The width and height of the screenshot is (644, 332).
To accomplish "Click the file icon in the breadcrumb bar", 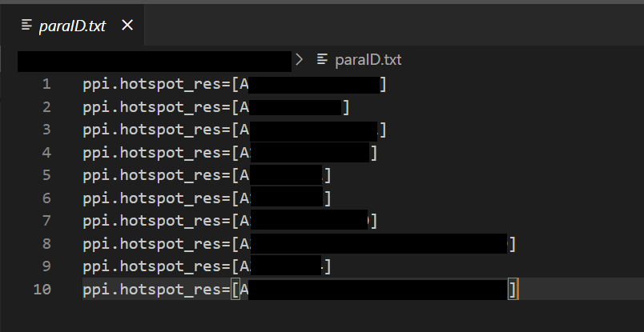I will (323, 59).
